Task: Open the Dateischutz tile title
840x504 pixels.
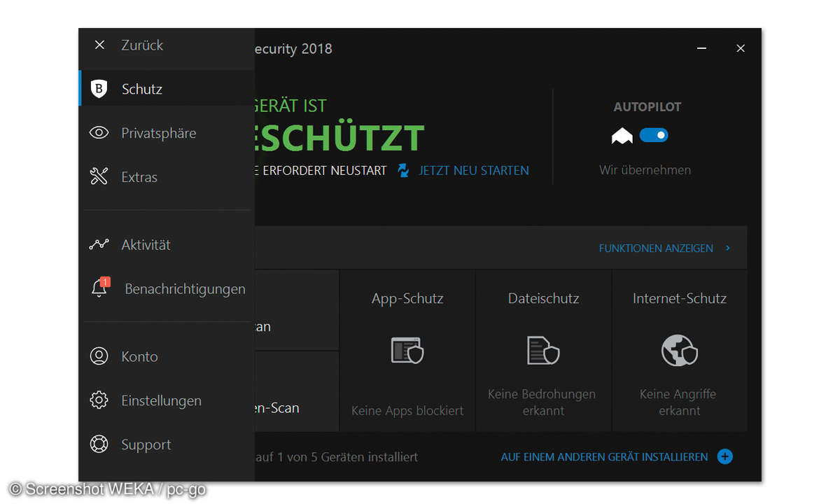Action: (x=543, y=298)
